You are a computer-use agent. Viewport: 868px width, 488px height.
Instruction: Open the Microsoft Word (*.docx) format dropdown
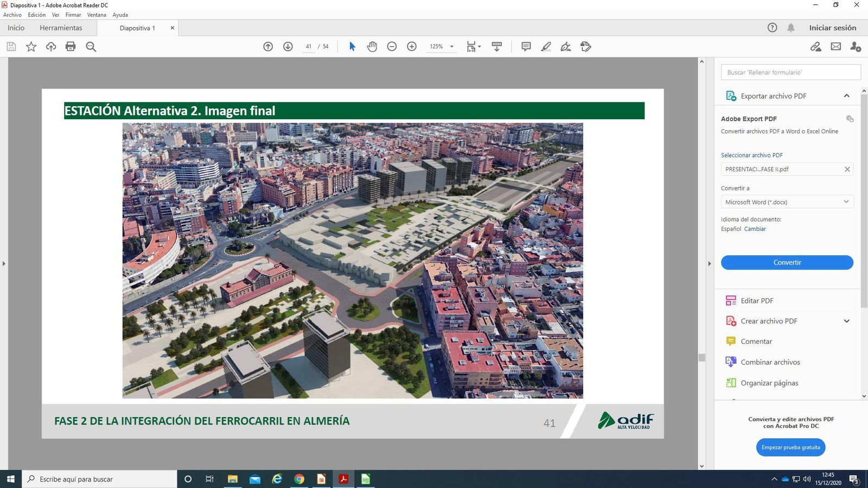click(845, 202)
